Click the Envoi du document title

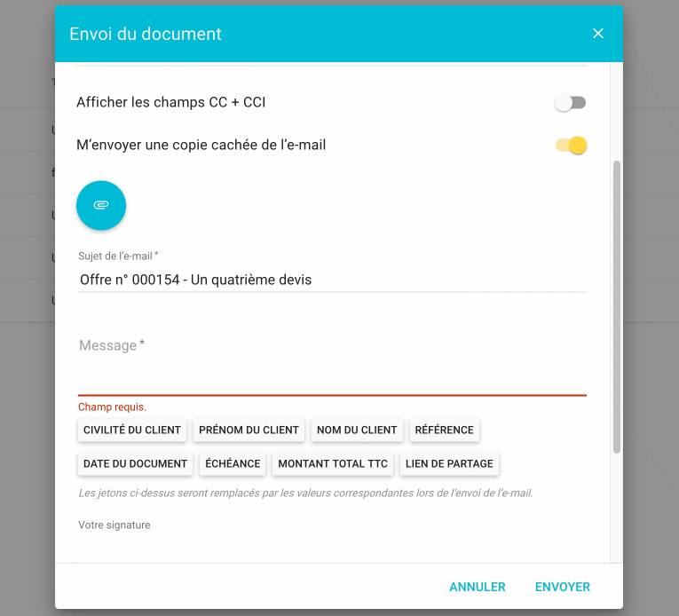click(145, 34)
